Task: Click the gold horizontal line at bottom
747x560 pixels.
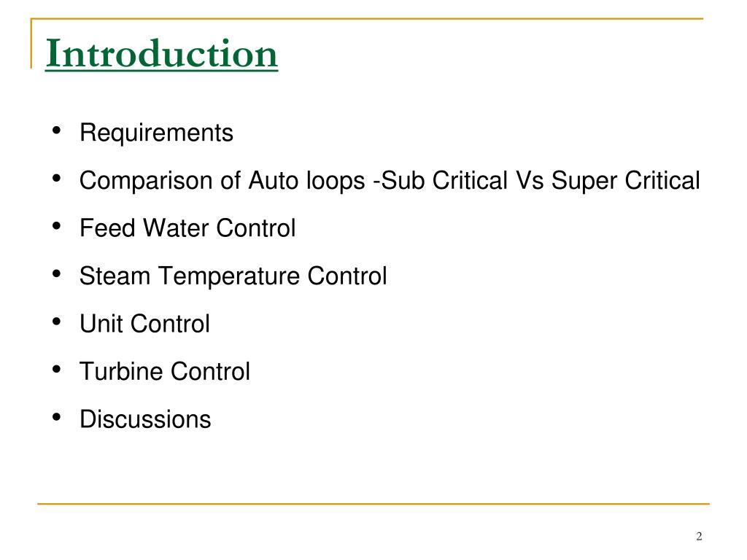Action: [373, 503]
